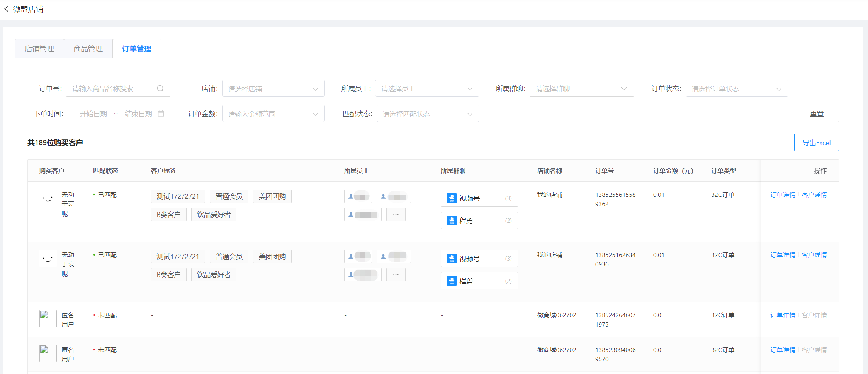Click 微商城062702 for order 1385242646071975

click(x=557, y=315)
